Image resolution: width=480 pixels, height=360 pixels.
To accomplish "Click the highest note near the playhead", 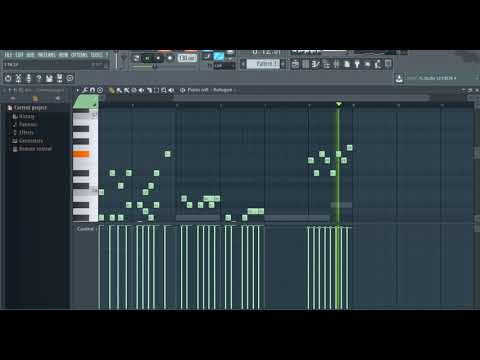I will point(349,148).
